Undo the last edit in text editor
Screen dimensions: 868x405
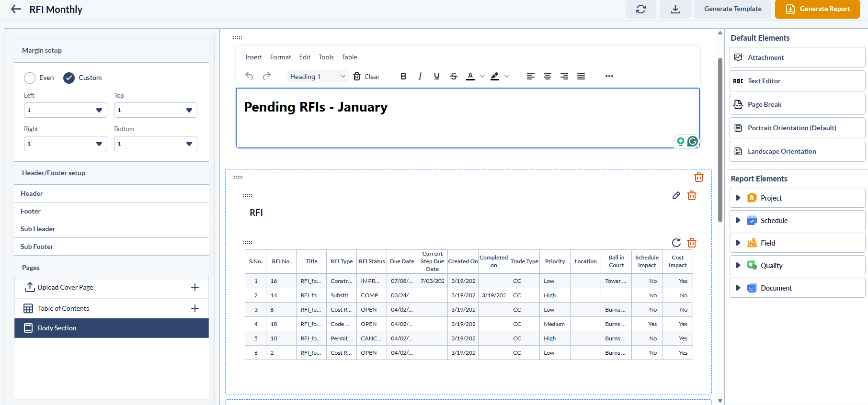tap(249, 76)
